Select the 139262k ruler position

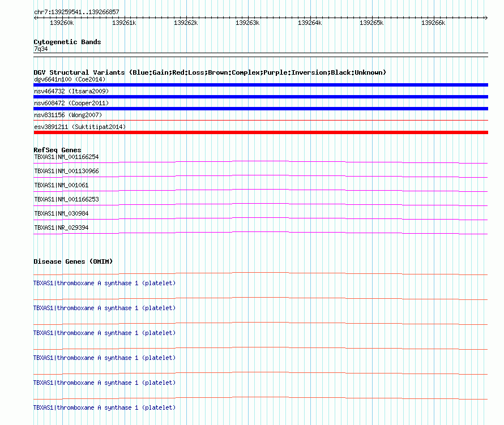(x=186, y=23)
